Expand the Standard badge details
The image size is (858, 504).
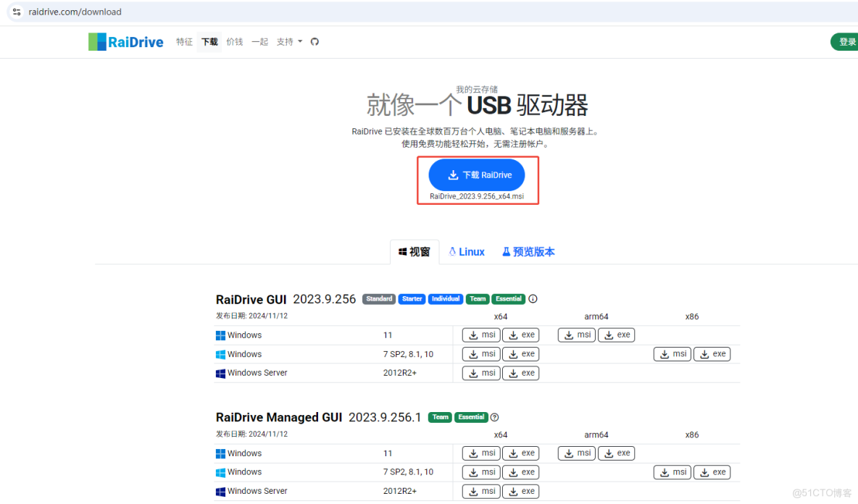(378, 298)
